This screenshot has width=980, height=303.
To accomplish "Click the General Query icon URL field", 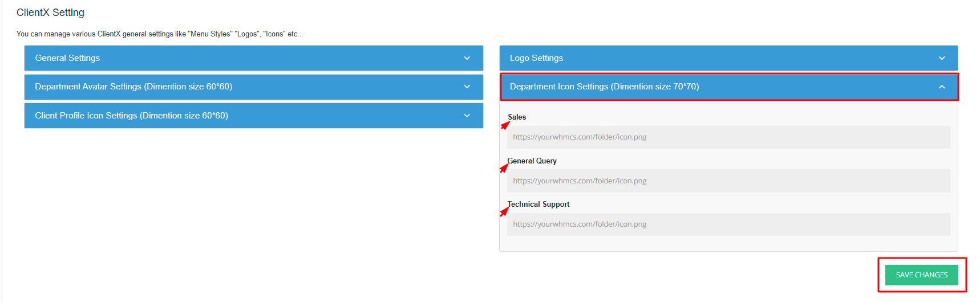I will [x=728, y=181].
